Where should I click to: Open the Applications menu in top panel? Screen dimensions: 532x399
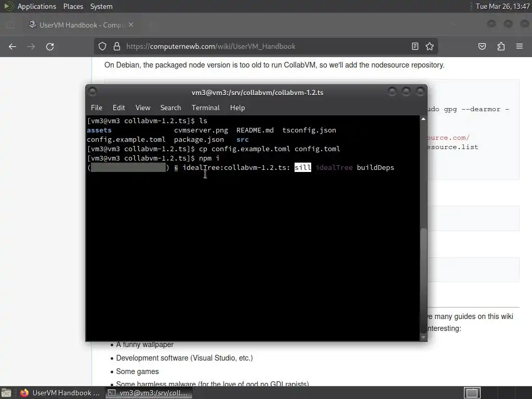coord(37,6)
